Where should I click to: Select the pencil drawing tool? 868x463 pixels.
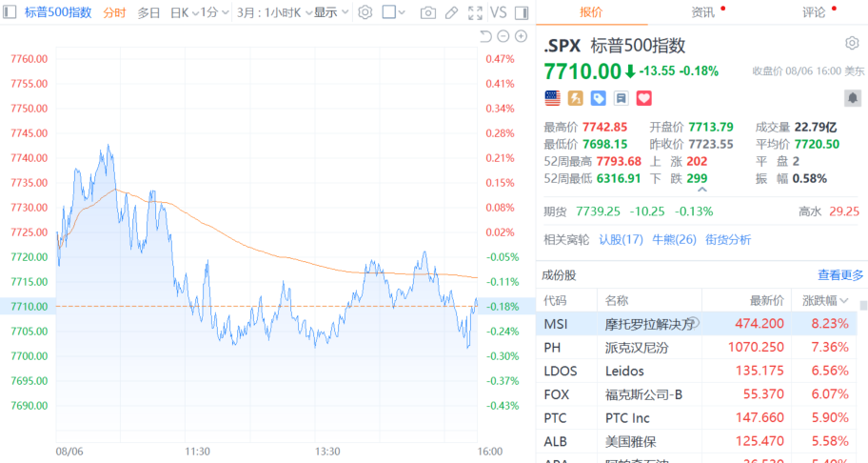451,12
